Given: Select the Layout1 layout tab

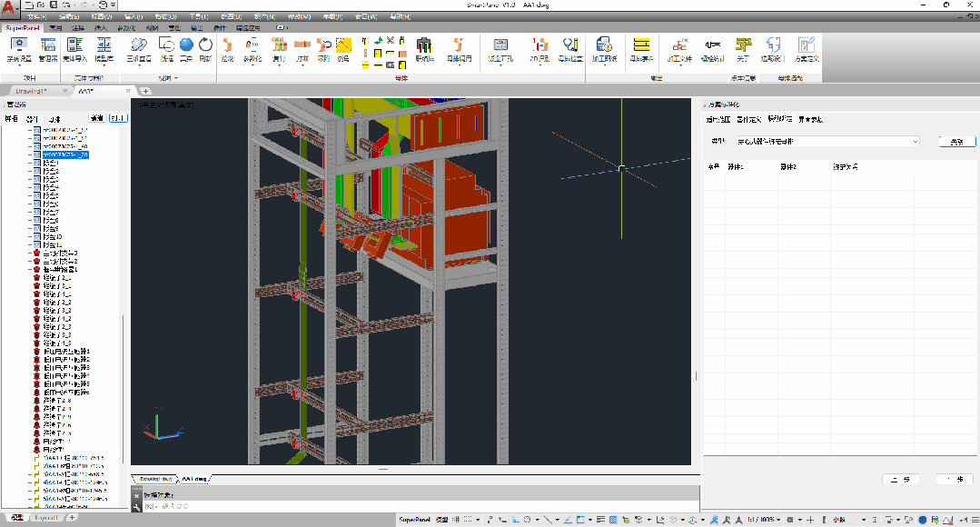Looking at the screenshot, I should pos(46,518).
